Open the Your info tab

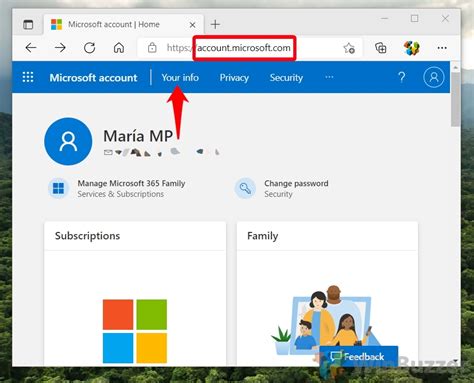tap(180, 78)
